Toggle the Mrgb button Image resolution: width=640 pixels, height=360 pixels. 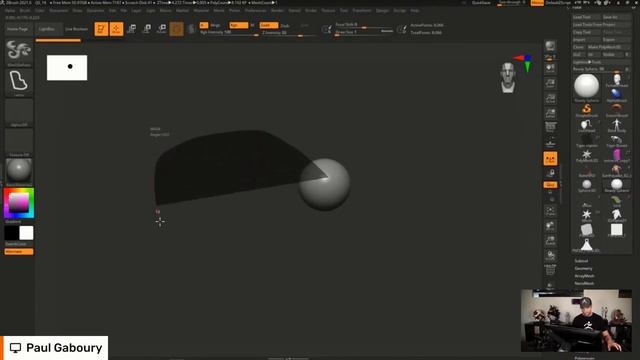click(216, 25)
